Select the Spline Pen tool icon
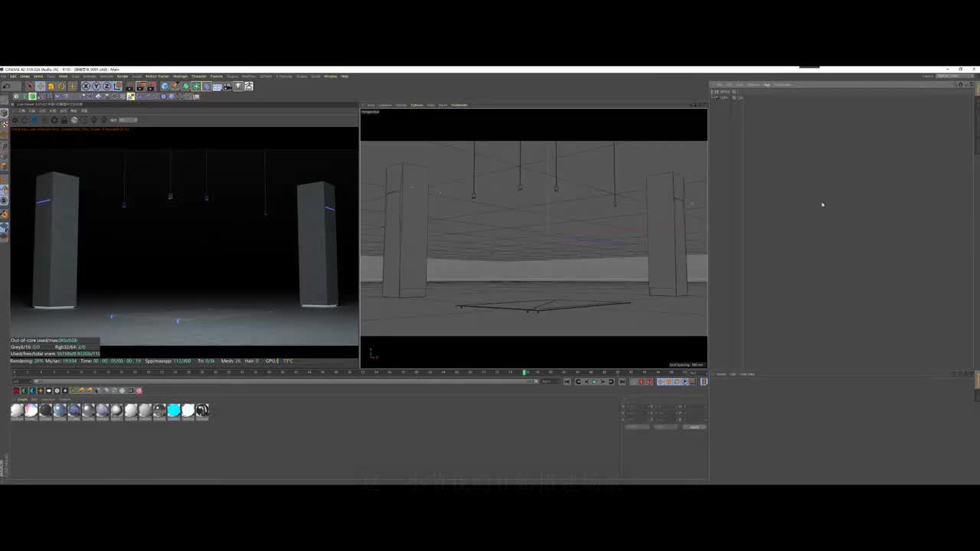Viewport: 980px width, 551px height. (175, 86)
